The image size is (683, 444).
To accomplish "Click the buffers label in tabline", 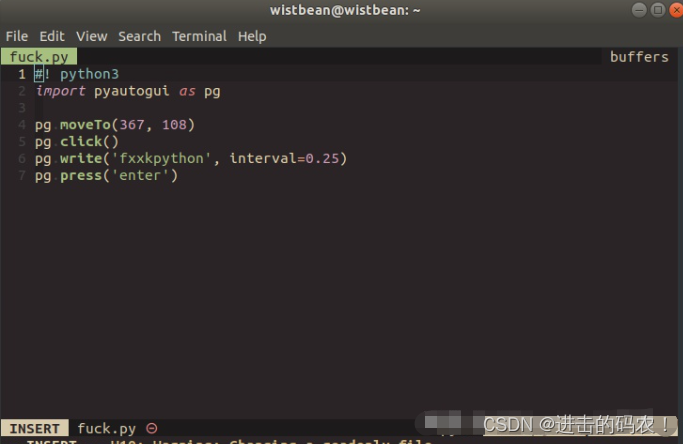I will 639,57.
